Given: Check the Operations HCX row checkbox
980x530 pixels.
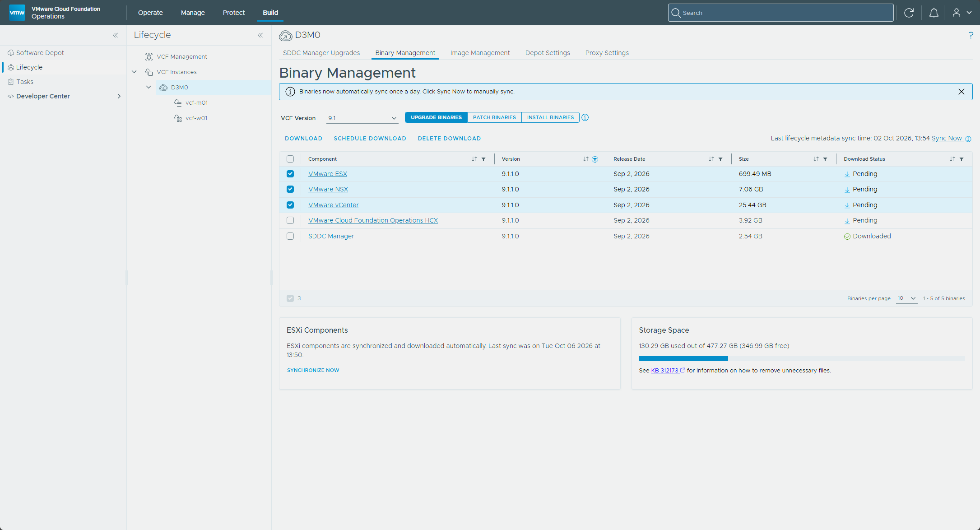Looking at the screenshot, I should tap(290, 220).
